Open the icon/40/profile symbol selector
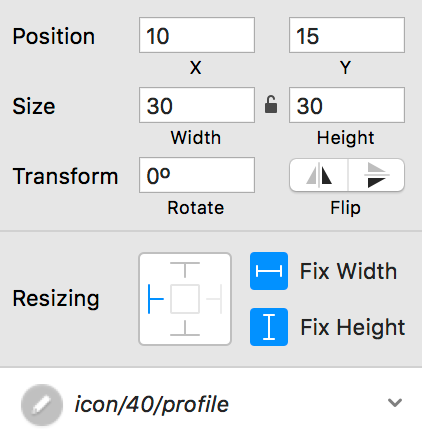This screenshot has height=440, width=422. pos(211,404)
